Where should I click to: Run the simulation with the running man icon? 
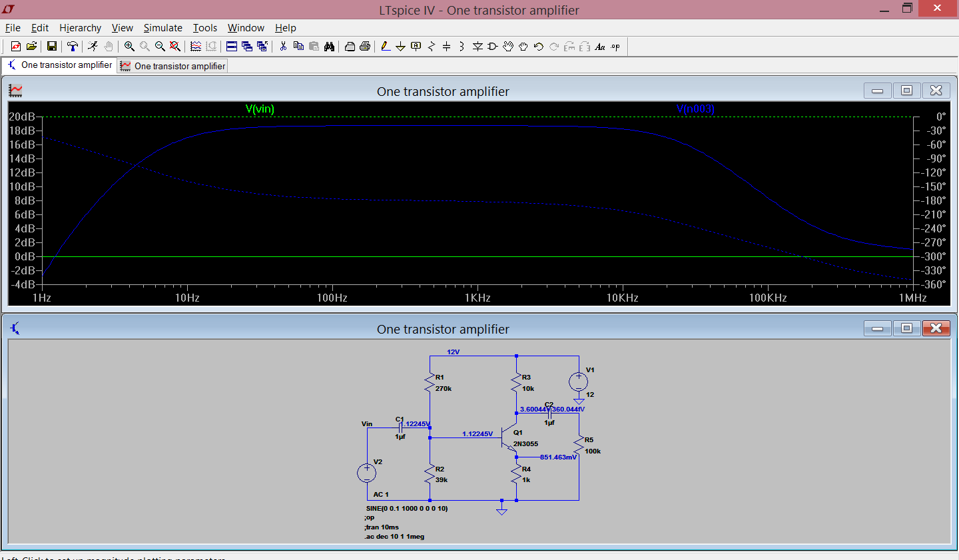pyautogui.click(x=93, y=46)
